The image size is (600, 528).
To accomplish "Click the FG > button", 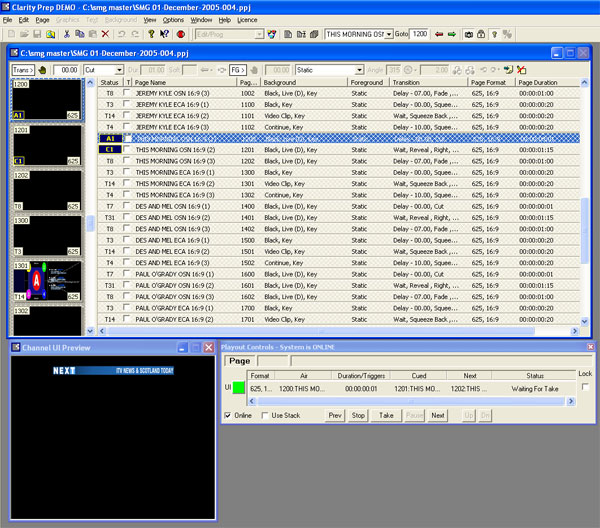I will point(238,70).
